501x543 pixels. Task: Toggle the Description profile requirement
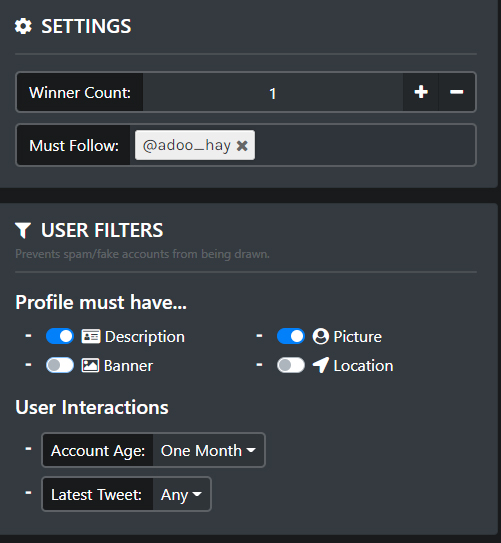pos(60,336)
